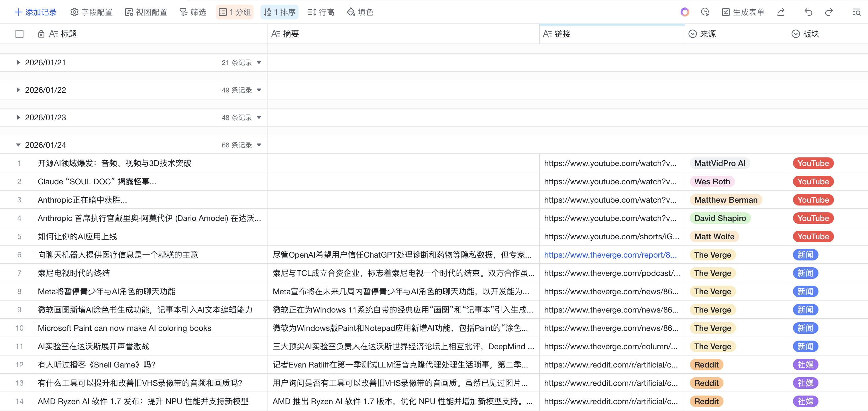Open 视图配置 view configuration
This screenshot has width=868, height=411.
tap(146, 13)
